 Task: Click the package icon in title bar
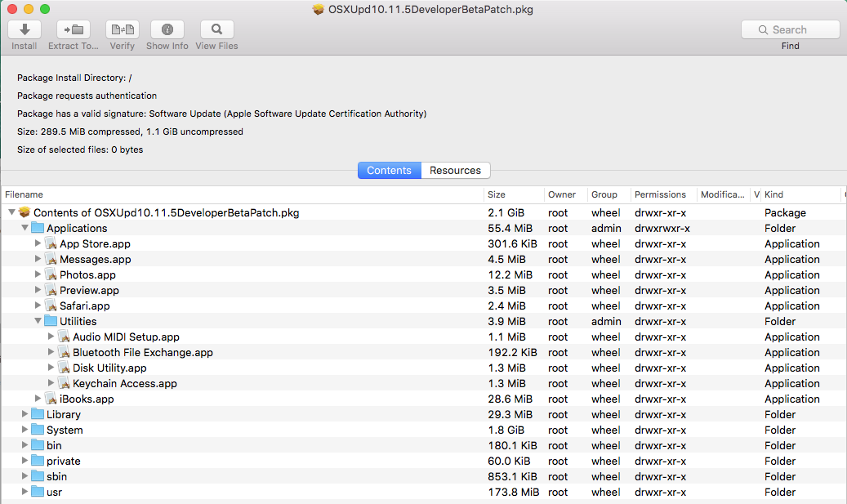[x=319, y=9]
